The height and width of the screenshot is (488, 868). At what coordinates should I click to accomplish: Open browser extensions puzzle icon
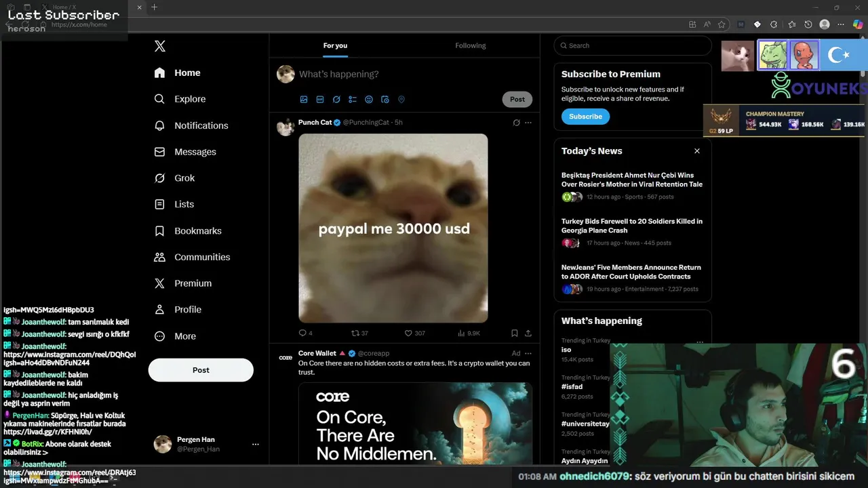point(774,24)
